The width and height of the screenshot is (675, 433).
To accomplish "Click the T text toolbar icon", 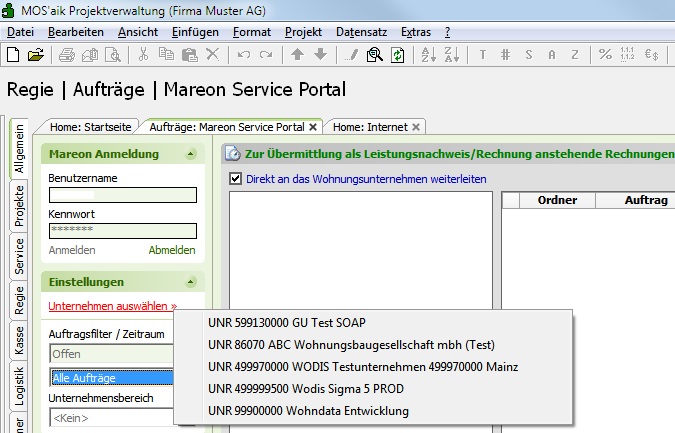I will [483, 55].
